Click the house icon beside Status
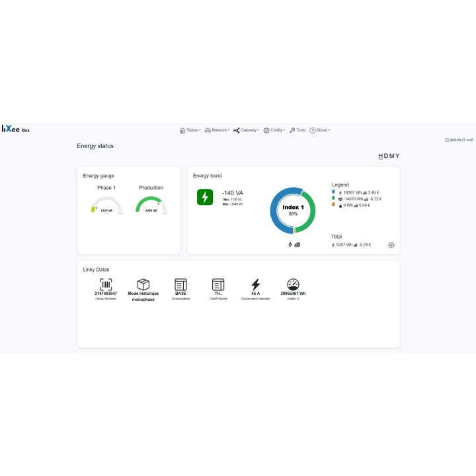Image resolution: width=476 pixels, height=476 pixels. (182, 130)
